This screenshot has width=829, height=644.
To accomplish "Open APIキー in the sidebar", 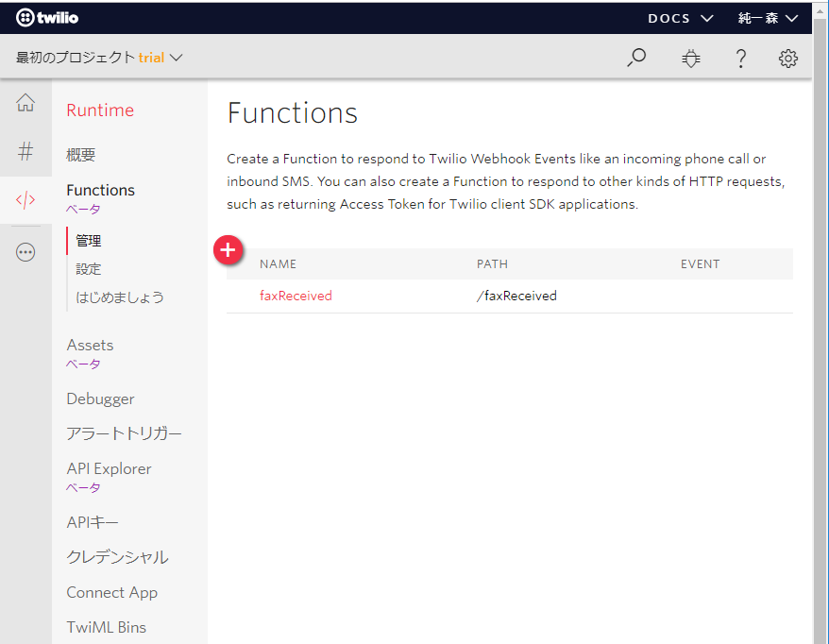I will click(93, 522).
